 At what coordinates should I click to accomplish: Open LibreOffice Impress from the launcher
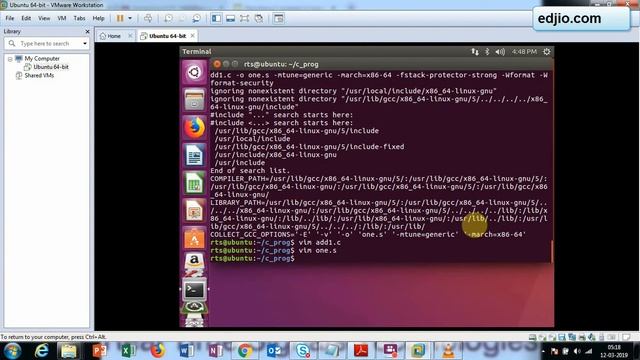coord(194,211)
